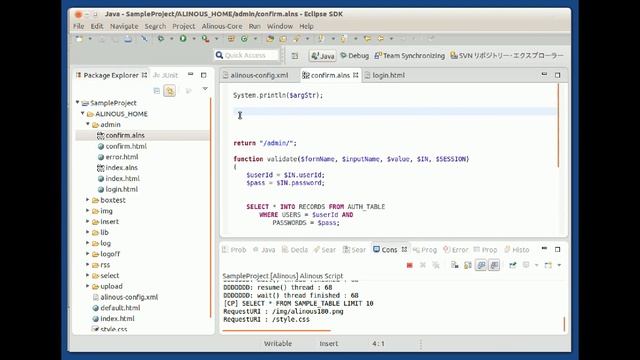Click the green Run toolbar button
640x360 pixels.
click(183, 39)
